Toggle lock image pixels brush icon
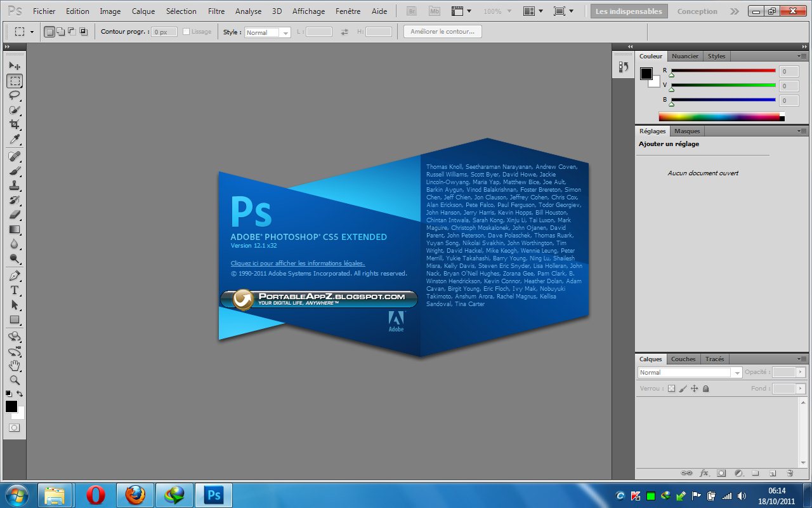This screenshot has height=508, width=812. [x=683, y=389]
